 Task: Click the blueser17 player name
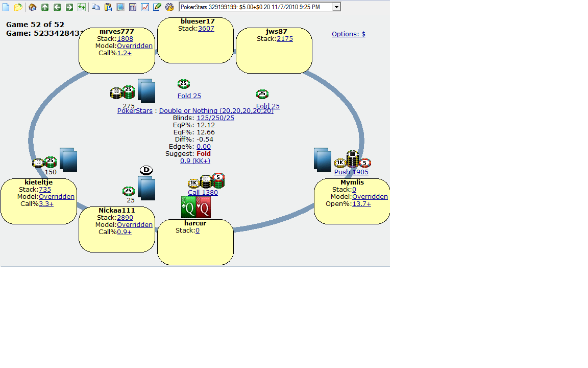point(198,21)
